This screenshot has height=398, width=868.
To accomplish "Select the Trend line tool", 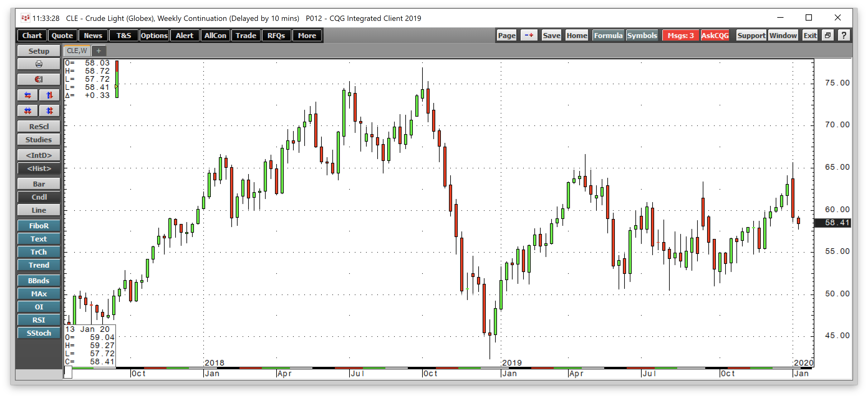I will pyautogui.click(x=39, y=265).
